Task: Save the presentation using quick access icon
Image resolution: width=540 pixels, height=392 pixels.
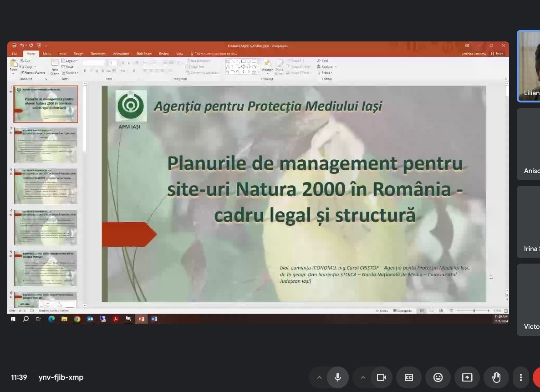Action: point(15,46)
